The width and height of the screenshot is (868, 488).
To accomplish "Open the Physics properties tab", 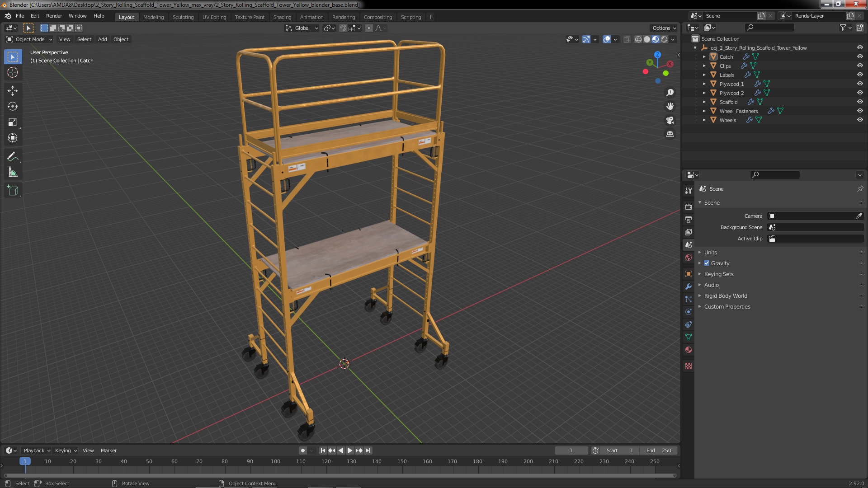I will pyautogui.click(x=689, y=312).
